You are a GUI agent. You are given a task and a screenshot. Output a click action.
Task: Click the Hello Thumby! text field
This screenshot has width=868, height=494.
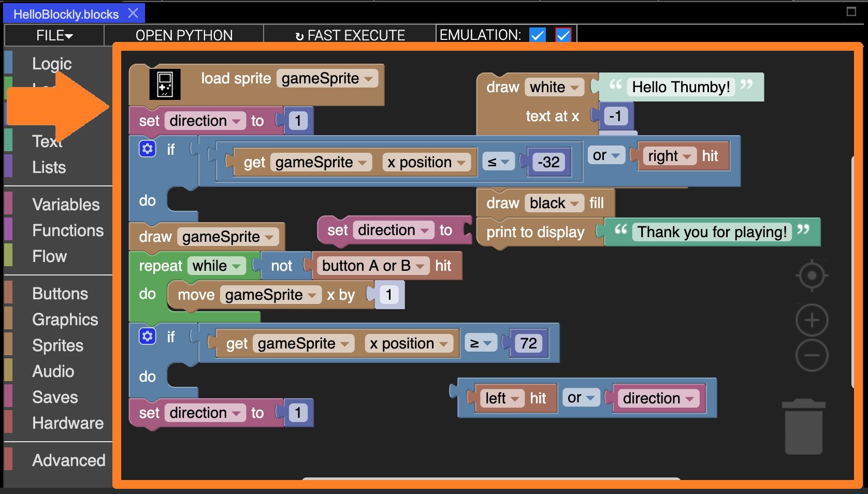[x=681, y=87]
